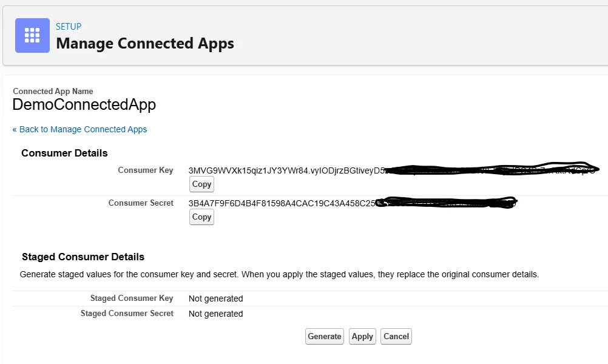Click the Staged Consumer Key label

coord(132,298)
